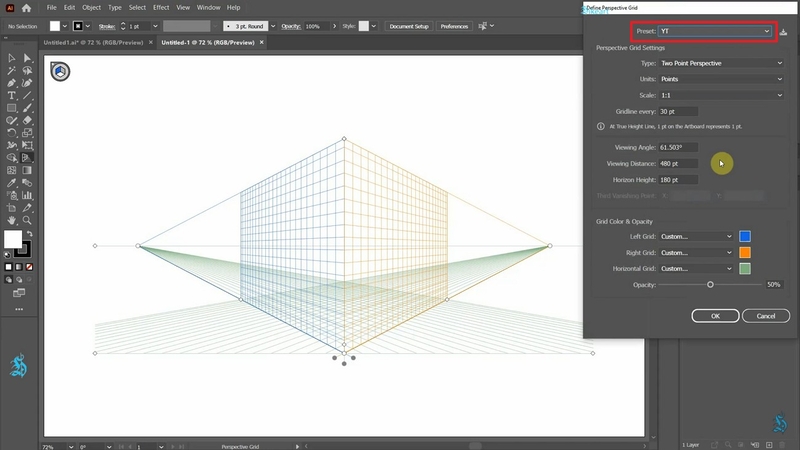Expand the Type dropdown Two Point Perspective
800x450 pixels.
click(734, 63)
